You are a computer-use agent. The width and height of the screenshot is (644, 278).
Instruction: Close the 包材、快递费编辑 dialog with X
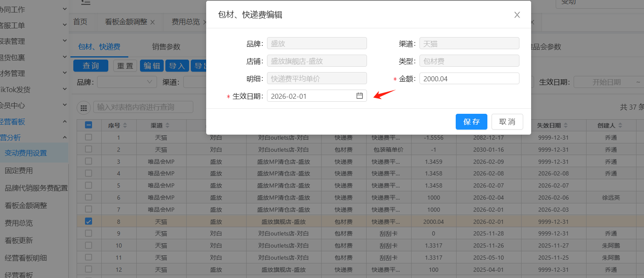[x=517, y=15]
